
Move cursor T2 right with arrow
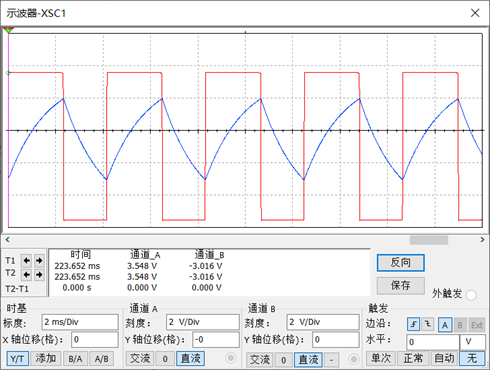[x=39, y=274]
